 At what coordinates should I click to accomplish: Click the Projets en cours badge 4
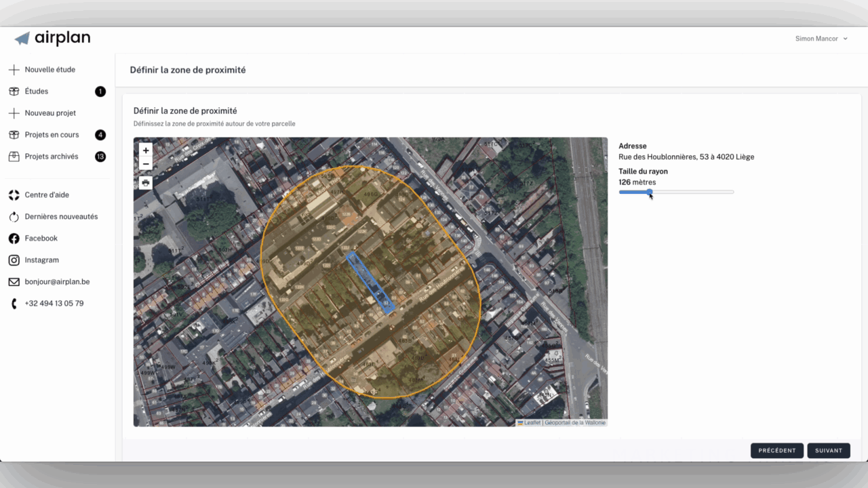coord(100,135)
